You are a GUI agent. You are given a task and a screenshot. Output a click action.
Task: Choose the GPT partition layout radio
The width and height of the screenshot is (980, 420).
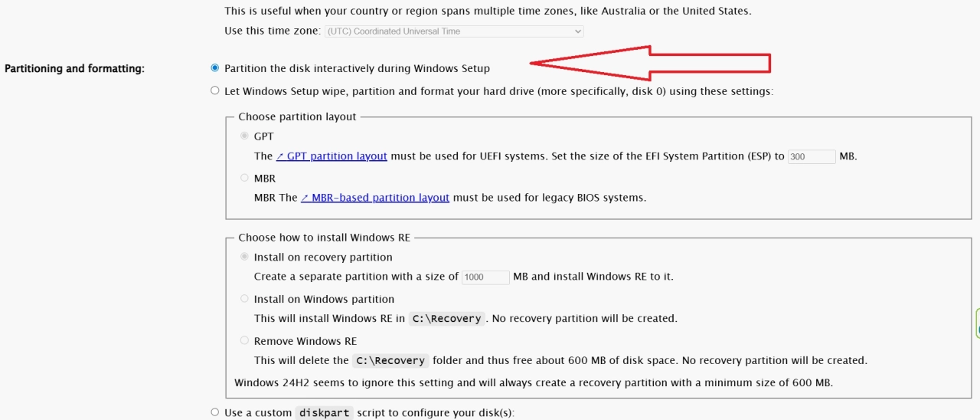pos(245,136)
